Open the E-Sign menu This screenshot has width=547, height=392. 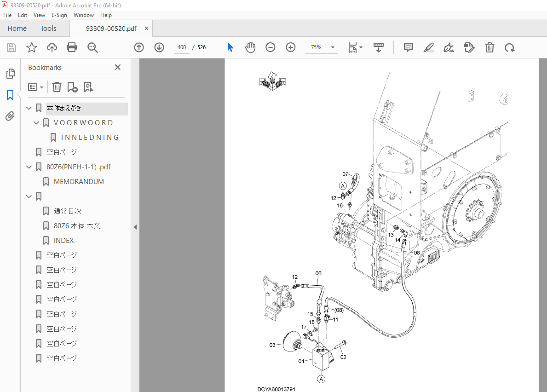pyautogui.click(x=59, y=15)
